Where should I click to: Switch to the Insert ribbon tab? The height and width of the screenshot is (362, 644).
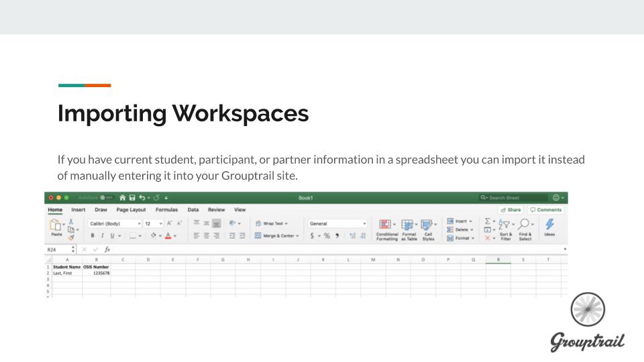click(78, 210)
